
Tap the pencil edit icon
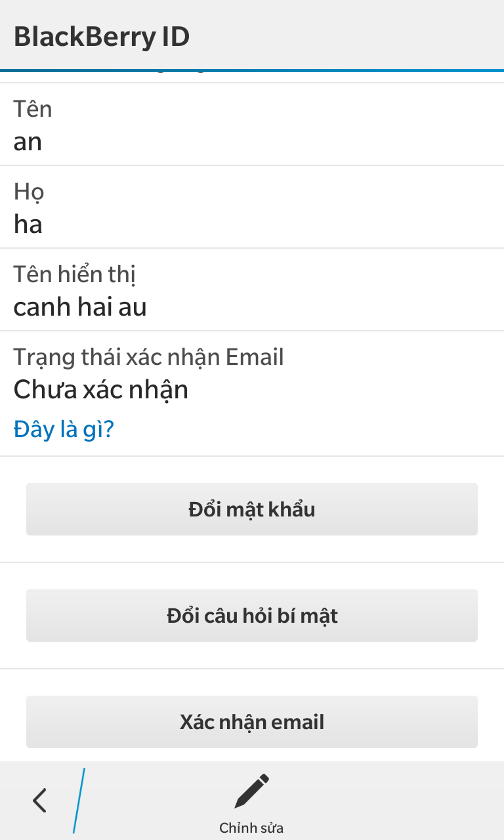pyautogui.click(x=252, y=791)
